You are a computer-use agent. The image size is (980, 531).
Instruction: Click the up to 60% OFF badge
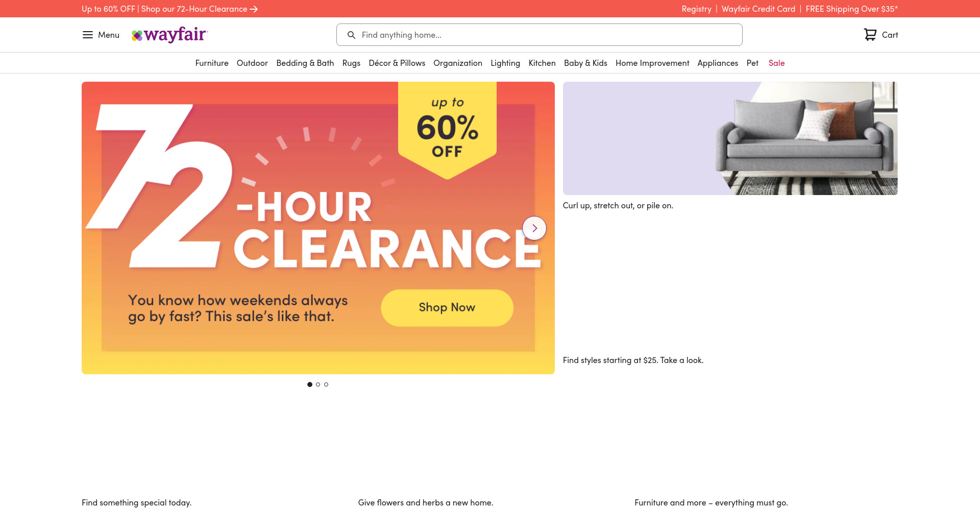(x=447, y=128)
